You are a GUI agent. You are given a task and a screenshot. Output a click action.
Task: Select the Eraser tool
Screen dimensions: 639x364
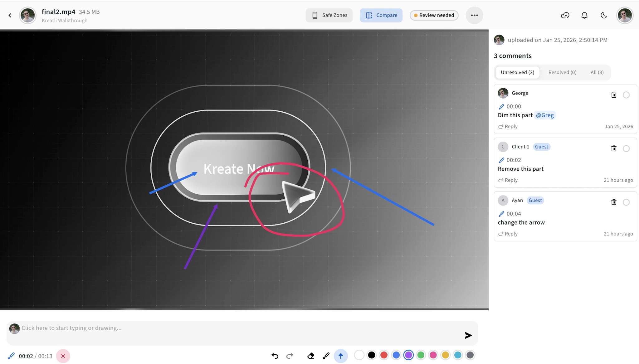tap(311, 356)
